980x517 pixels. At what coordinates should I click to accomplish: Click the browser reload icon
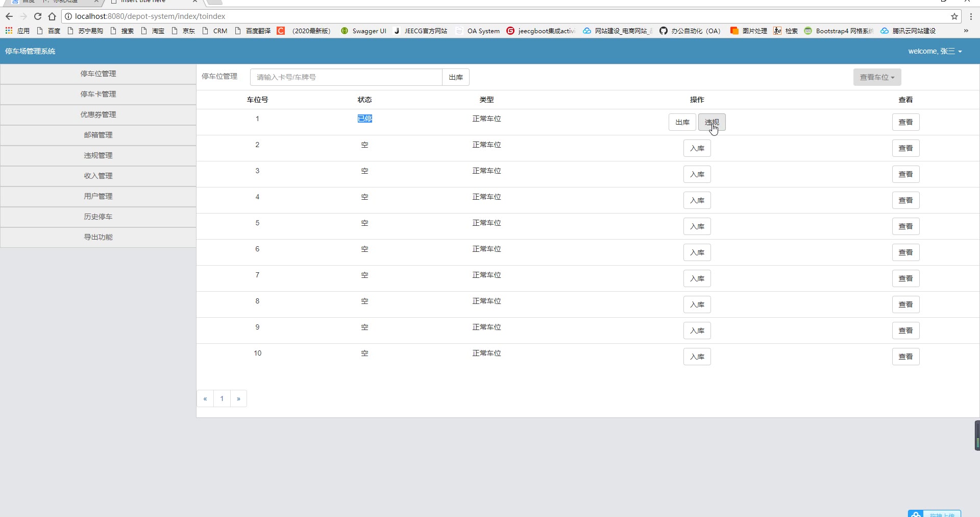pyautogui.click(x=38, y=16)
